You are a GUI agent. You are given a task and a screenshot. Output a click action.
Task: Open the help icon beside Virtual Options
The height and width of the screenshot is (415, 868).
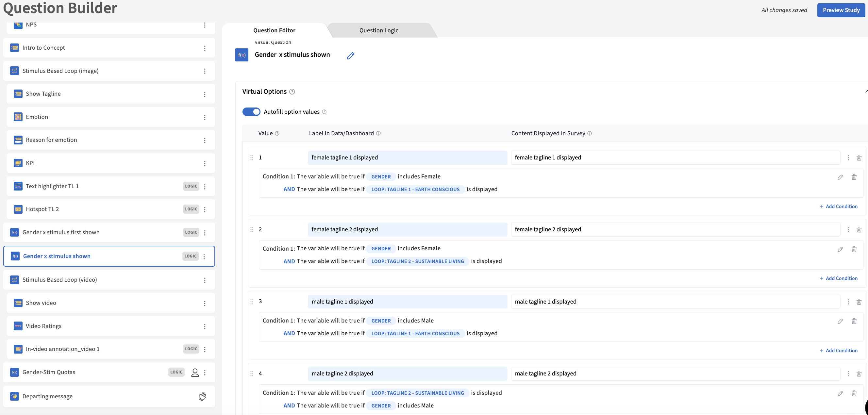pyautogui.click(x=292, y=91)
